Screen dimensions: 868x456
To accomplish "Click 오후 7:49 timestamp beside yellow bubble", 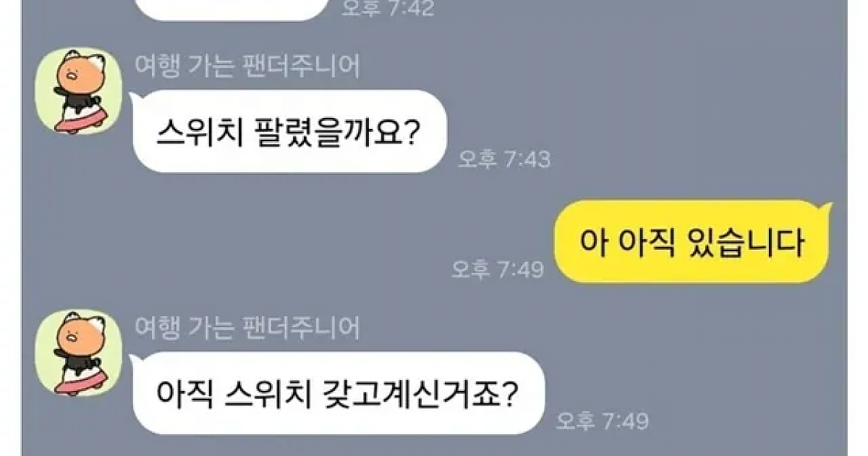I will click(496, 269).
